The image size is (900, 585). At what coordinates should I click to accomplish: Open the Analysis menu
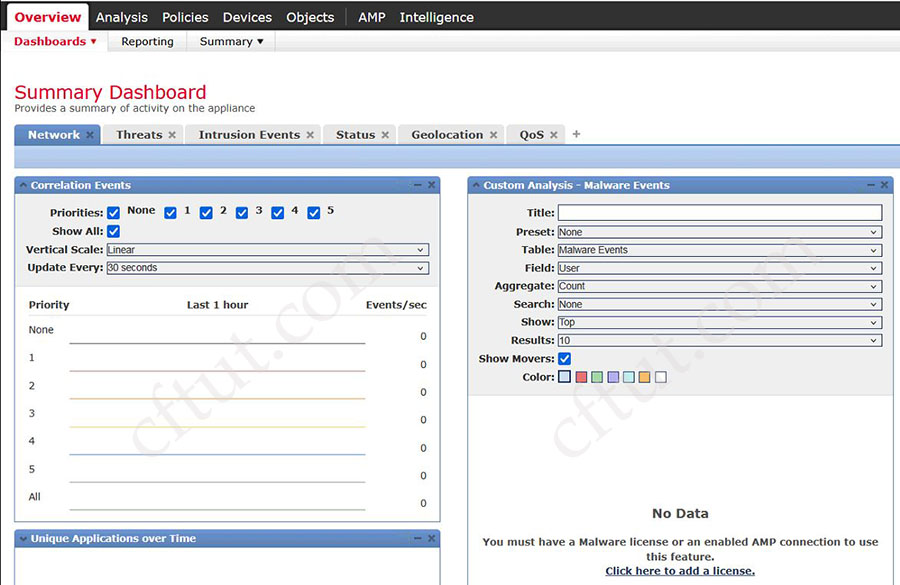tap(122, 16)
